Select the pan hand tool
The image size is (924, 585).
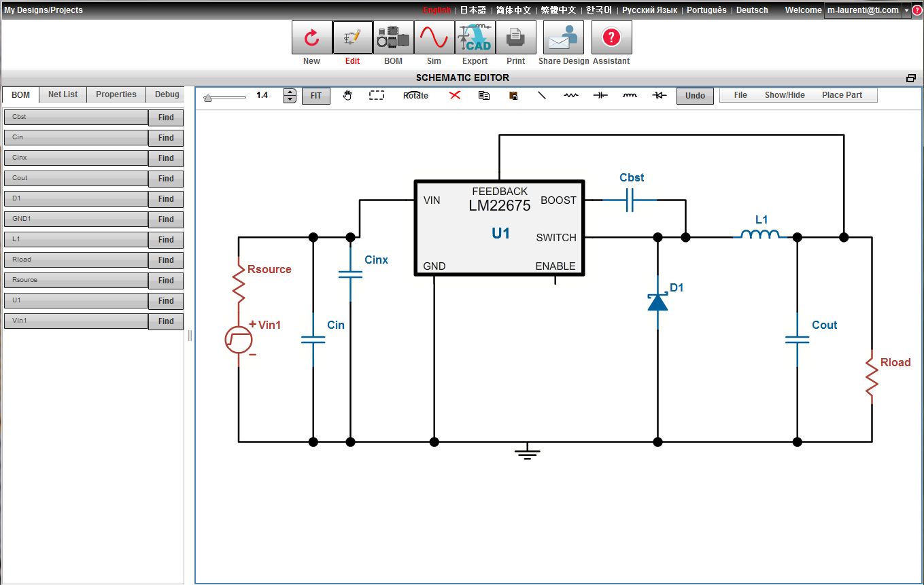click(347, 95)
